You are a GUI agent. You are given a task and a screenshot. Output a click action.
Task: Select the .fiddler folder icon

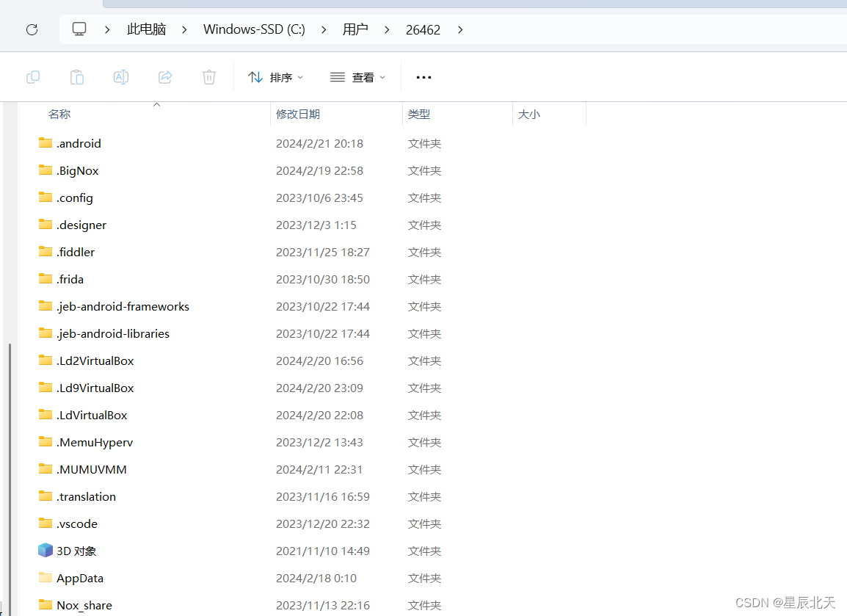(x=46, y=251)
